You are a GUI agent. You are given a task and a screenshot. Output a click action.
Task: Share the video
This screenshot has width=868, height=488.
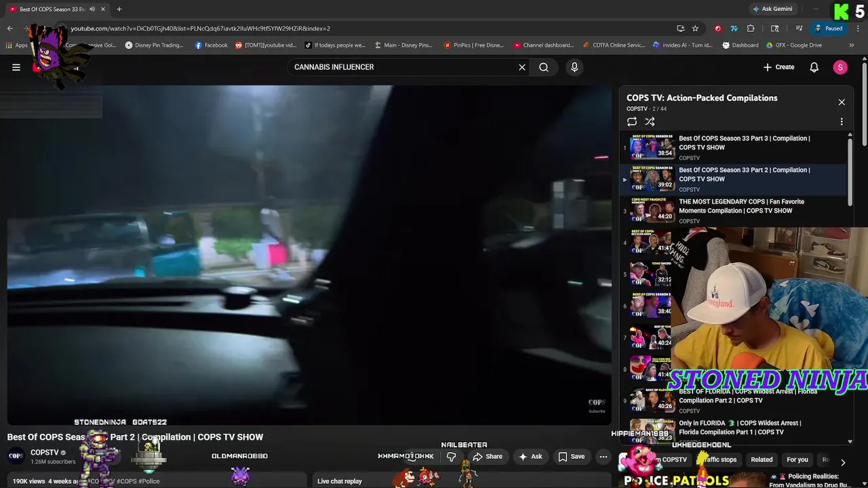tap(488, 457)
